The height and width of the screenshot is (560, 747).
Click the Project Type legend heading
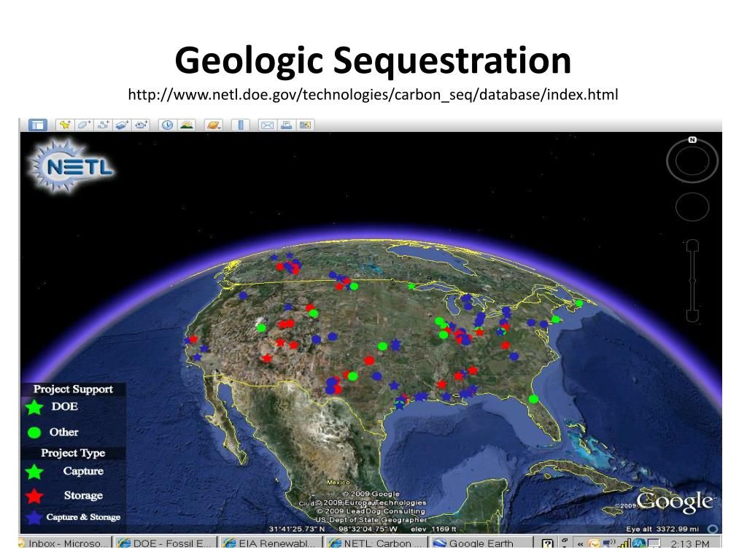tap(73, 453)
